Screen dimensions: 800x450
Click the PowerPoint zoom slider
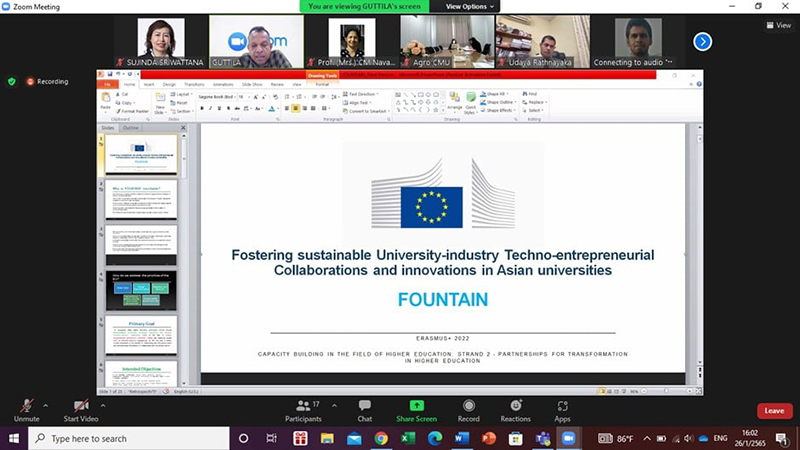pyautogui.click(x=666, y=391)
